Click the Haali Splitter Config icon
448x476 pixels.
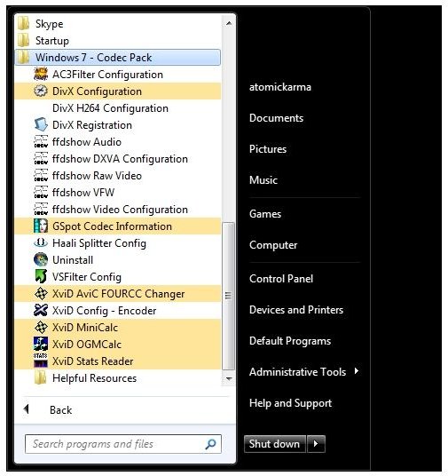41,242
